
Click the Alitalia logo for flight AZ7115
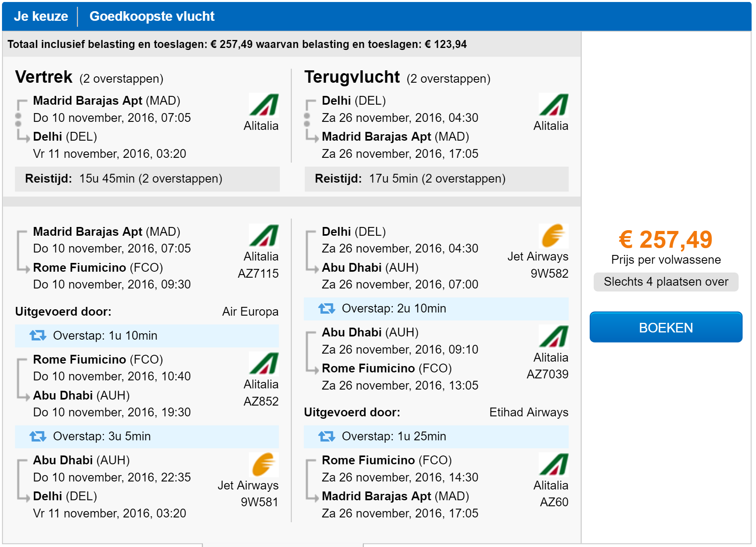click(263, 236)
